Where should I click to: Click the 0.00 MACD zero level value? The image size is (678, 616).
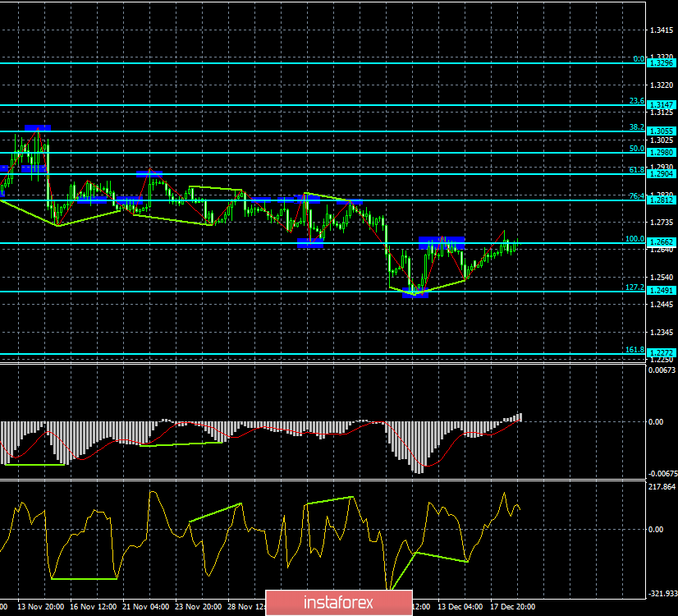(656, 422)
